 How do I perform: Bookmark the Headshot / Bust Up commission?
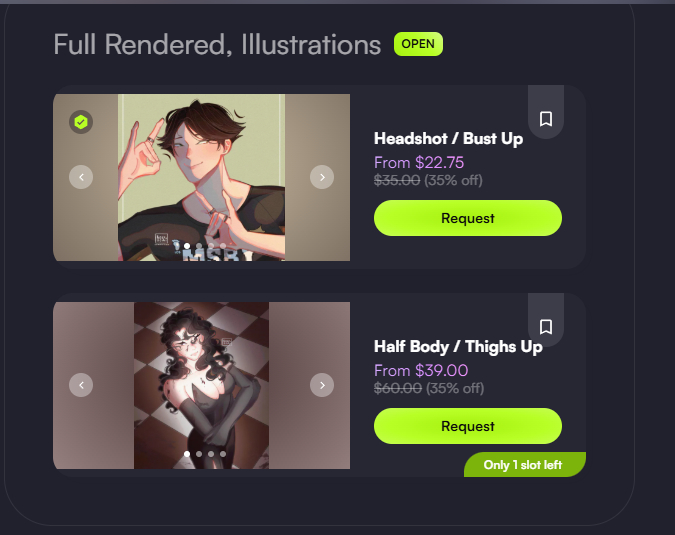coord(546,119)
